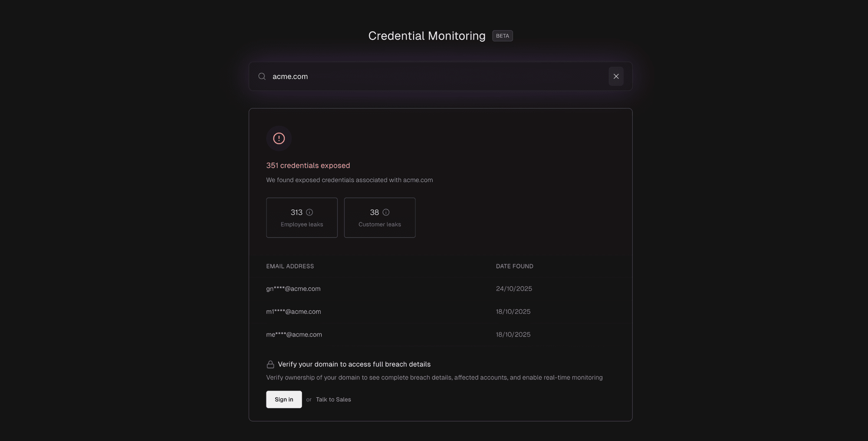The height and width of the screenshot is (441, 868).
Task: Click the BETA badge
Action: 502,36
